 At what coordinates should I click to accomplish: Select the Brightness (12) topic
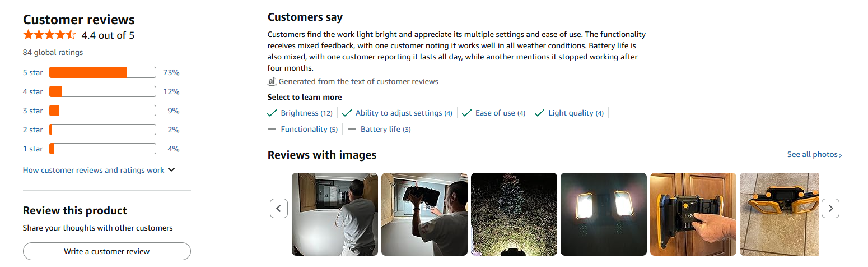(x=306, y=113)
